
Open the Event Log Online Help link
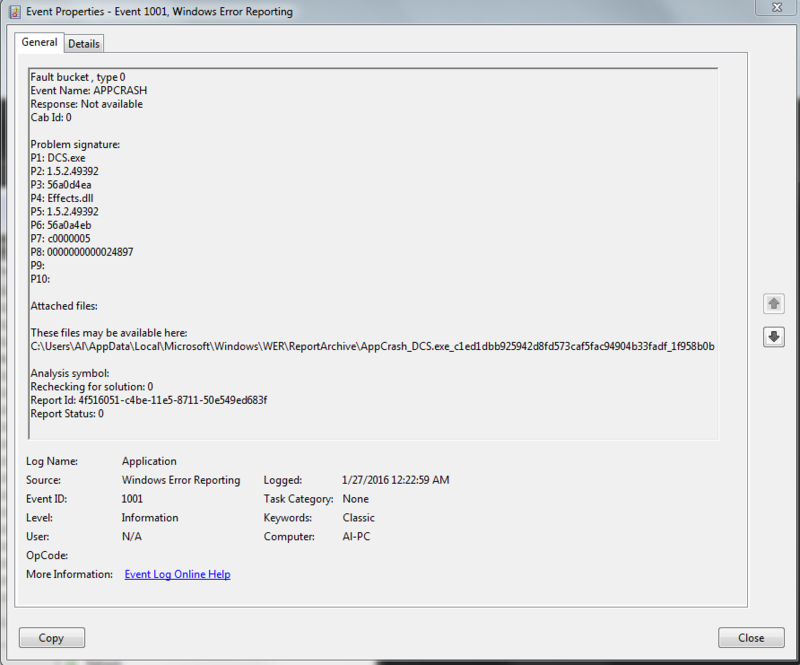coord(177,574)
